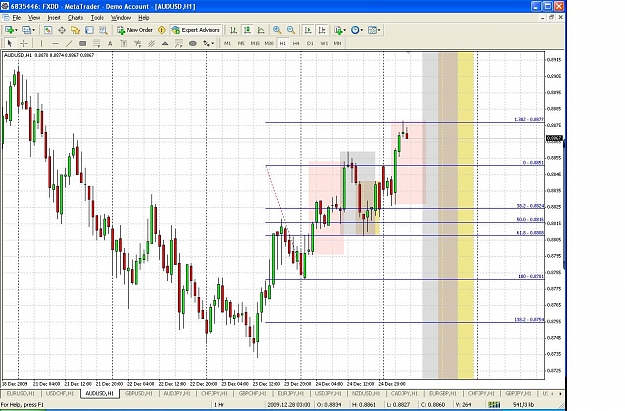
Task: Open the Window menu
Action: [121, 18]
